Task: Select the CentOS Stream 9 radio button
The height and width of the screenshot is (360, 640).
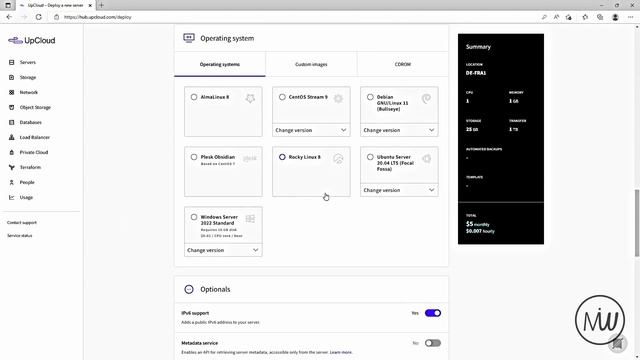Action: point(282,97)
